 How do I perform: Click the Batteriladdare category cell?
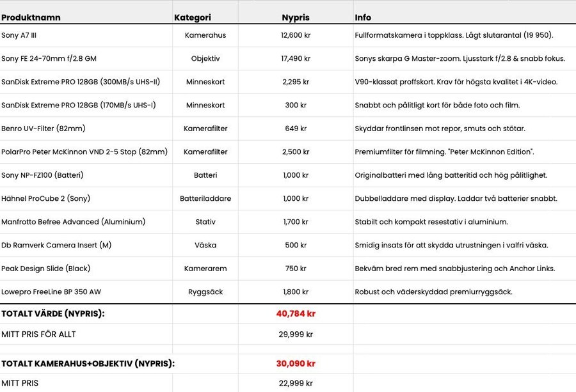(205, 198)
